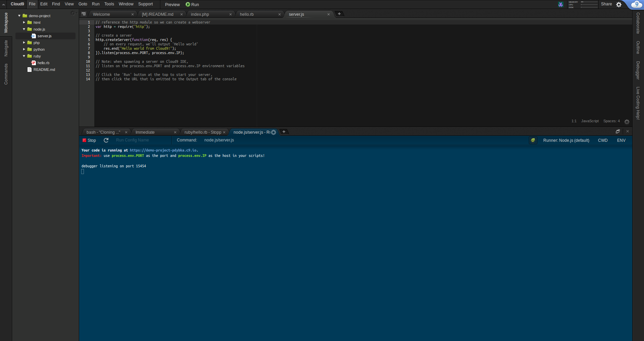Image resolution: width=644 pixels, height=341 pixels.
Task: Open preferences via top-right gear icon
Action: tap(619, 4)
